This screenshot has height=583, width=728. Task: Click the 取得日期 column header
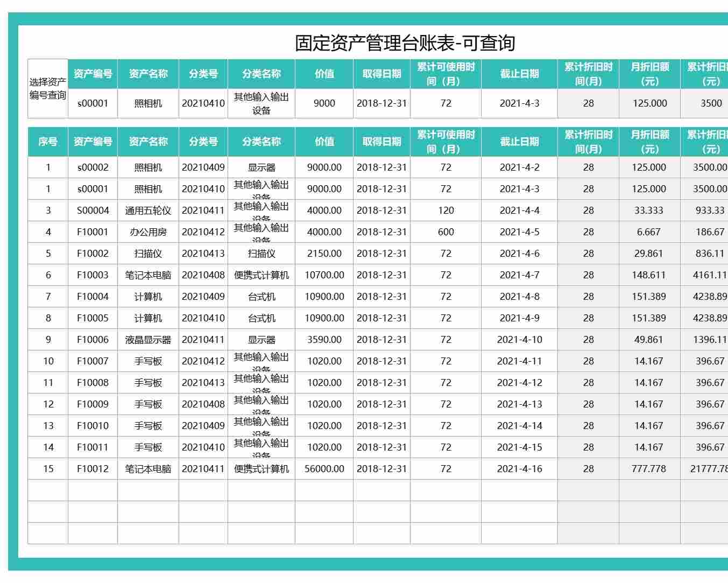click(381, 142)
